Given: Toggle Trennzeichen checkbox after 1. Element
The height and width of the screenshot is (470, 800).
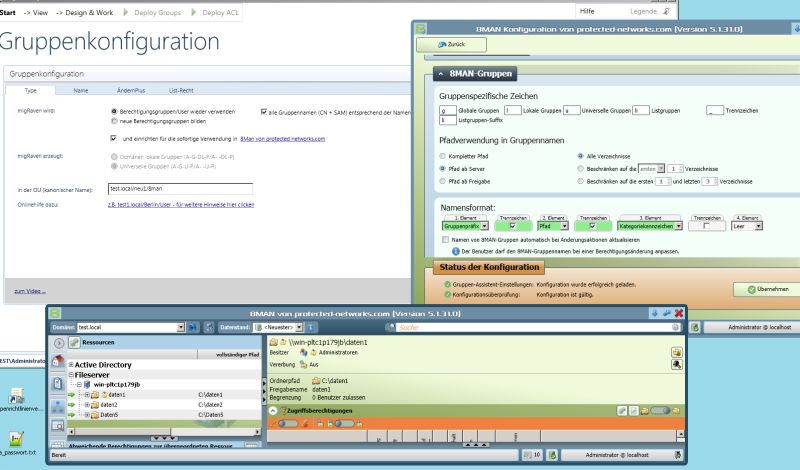Looking at the screenshot, I should tap(513, 226).
